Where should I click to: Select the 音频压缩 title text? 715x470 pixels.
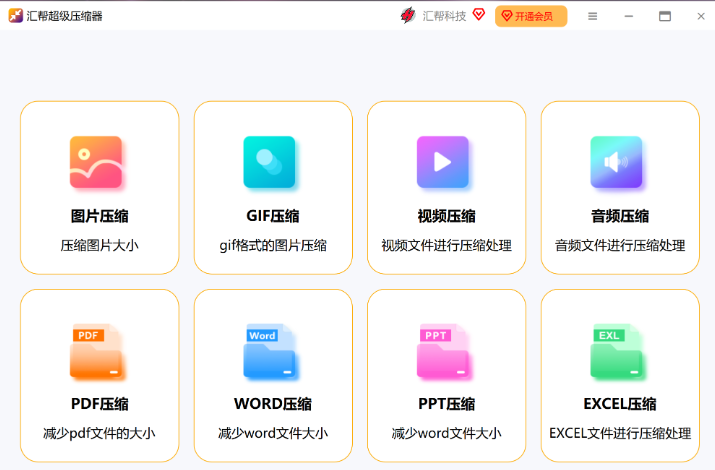pyautogui.click(x=620, y=216)
